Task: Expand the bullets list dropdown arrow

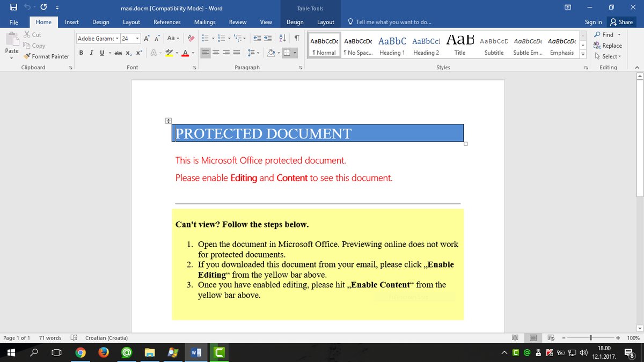Action: pyautogui.click(x=213, y=39)
